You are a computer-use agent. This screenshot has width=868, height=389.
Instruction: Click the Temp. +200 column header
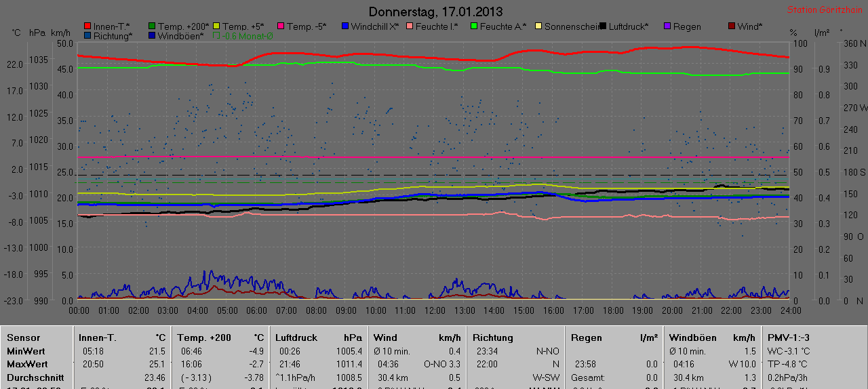coord(204,337)
